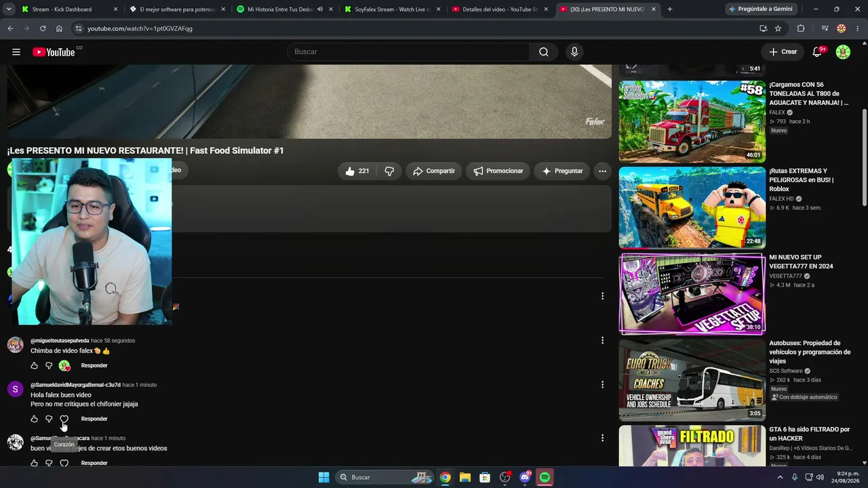Reply to "Chimba de video falex" comment
The width and height of the screenshot is (868, 488).
(94, 365)
